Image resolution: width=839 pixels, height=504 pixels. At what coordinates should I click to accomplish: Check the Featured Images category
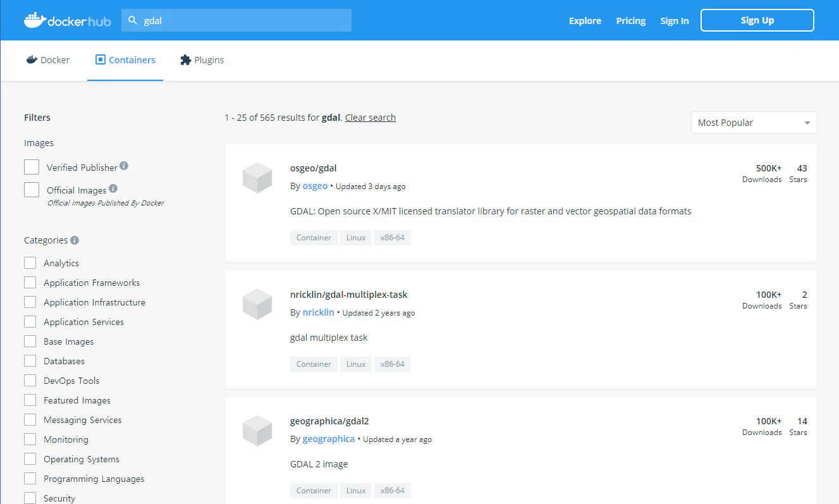(x=30, y=400)
